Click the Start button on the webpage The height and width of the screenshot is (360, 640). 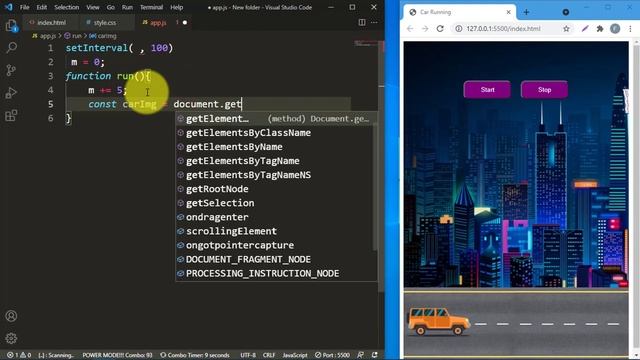coord(487,90)
